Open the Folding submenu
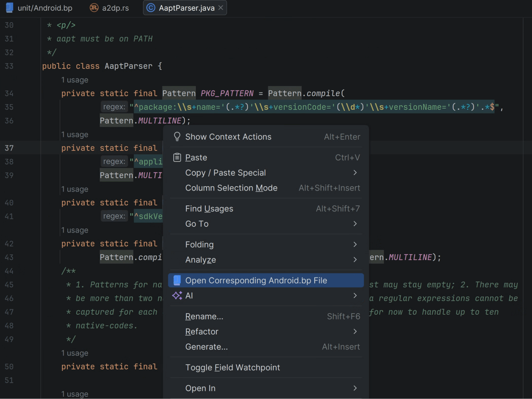The width and height of the screenshot is (532, 399). [x=266, y=244]
